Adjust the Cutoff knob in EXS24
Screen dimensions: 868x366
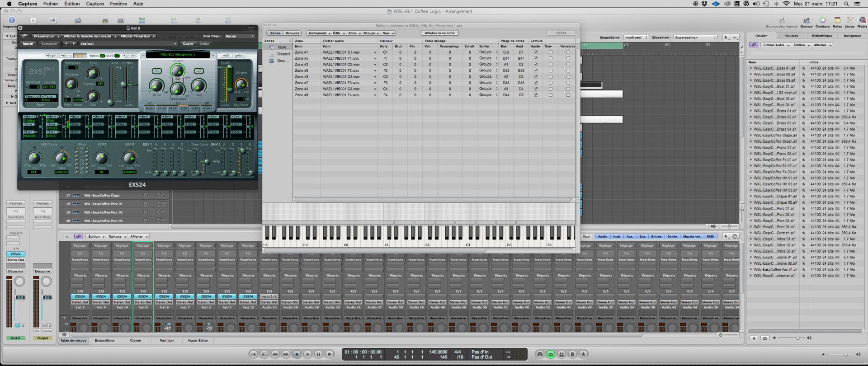tap(178, 70)
